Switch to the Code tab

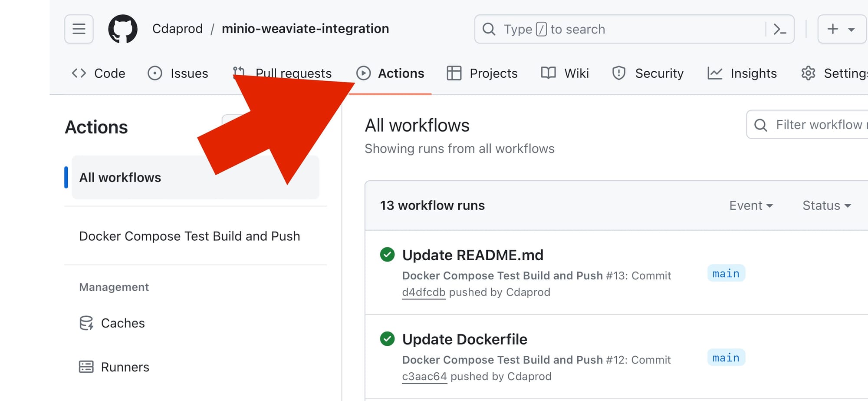(x=99, y=73)
